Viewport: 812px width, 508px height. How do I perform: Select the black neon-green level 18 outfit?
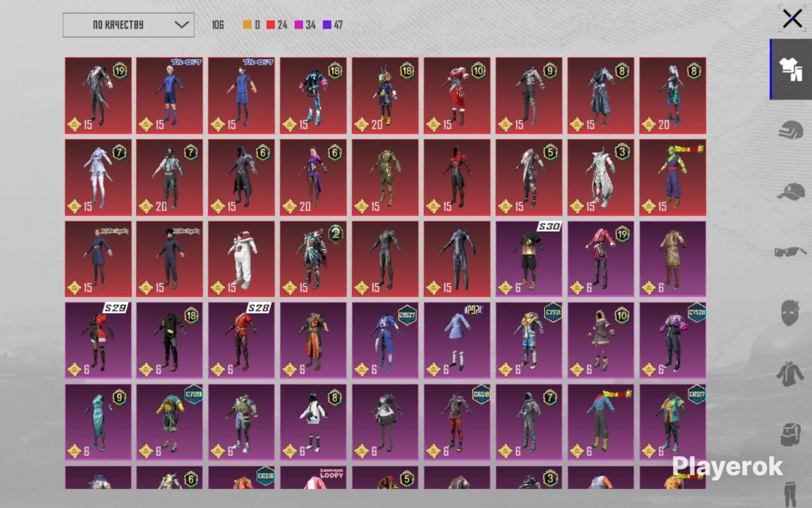[170, 340]
